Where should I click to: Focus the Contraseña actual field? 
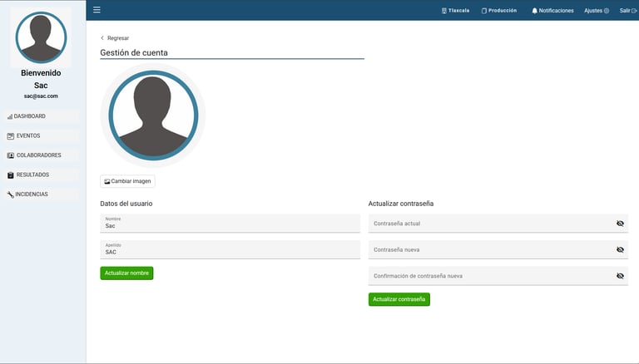pos(498,224)
